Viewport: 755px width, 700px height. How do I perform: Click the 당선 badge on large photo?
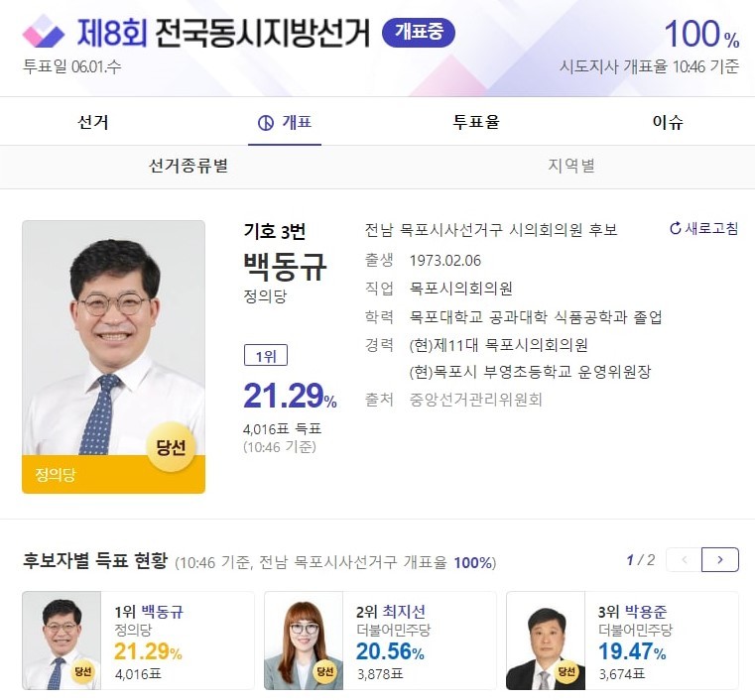tap(171, 447)
